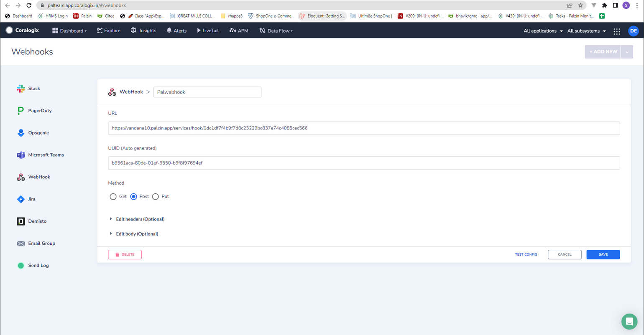
Task: Expand Edit body (Optional)
Action: [x=134, y=234]
